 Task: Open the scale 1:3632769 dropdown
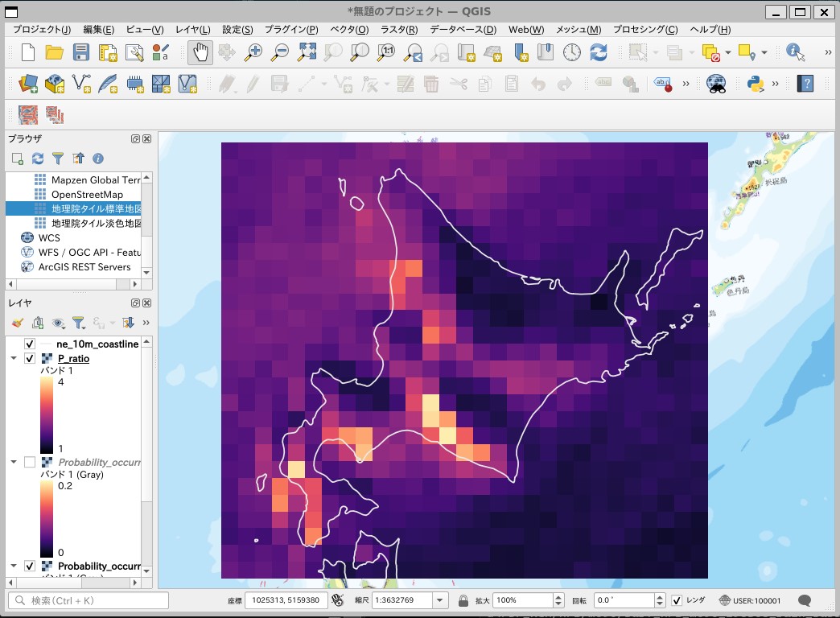pyautogui.click(x=440, y=600)
